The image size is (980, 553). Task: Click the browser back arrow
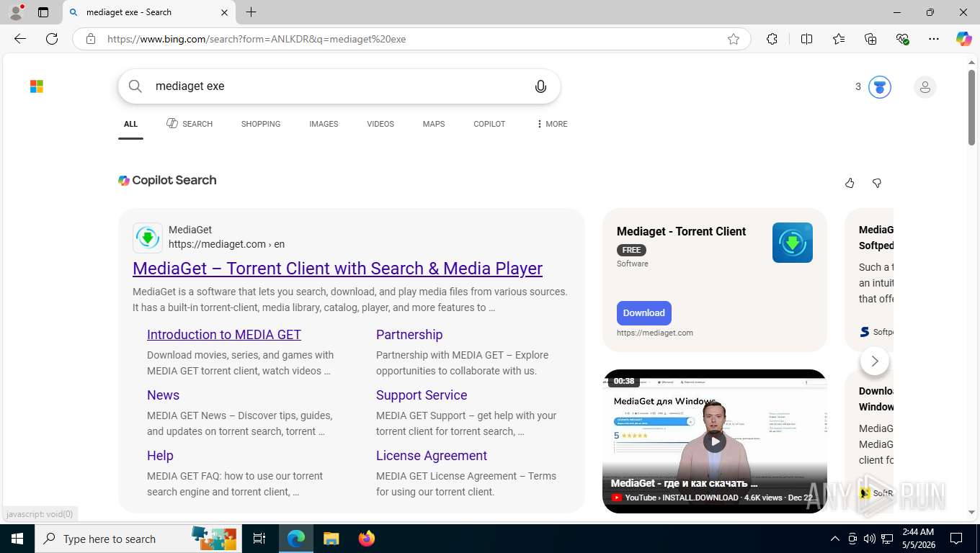click(20, 39)
